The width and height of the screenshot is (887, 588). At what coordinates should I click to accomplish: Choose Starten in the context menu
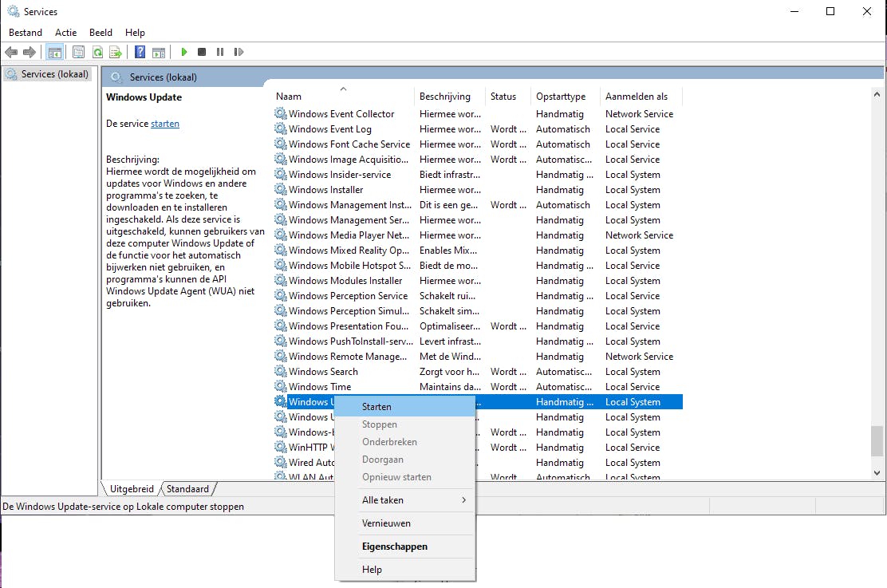tap(405, 407)
